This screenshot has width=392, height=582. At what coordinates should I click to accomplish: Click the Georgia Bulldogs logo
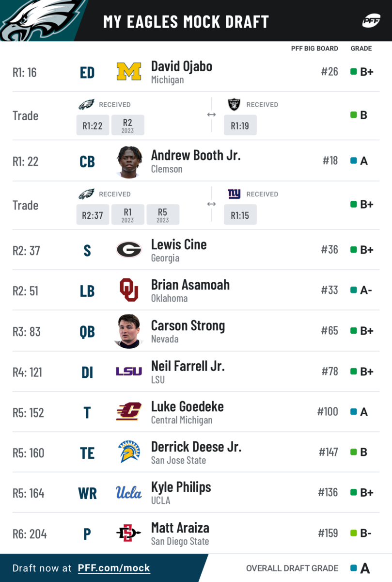point(129,250)
